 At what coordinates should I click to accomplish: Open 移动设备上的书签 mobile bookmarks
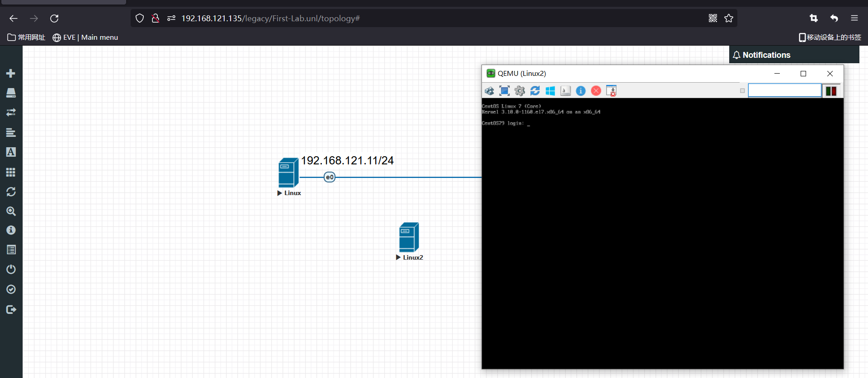pos(830,37)
